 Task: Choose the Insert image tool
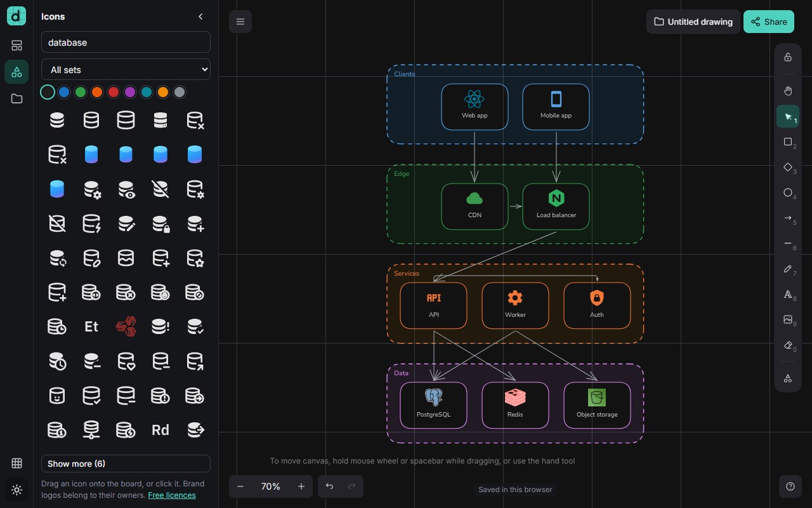788,319
